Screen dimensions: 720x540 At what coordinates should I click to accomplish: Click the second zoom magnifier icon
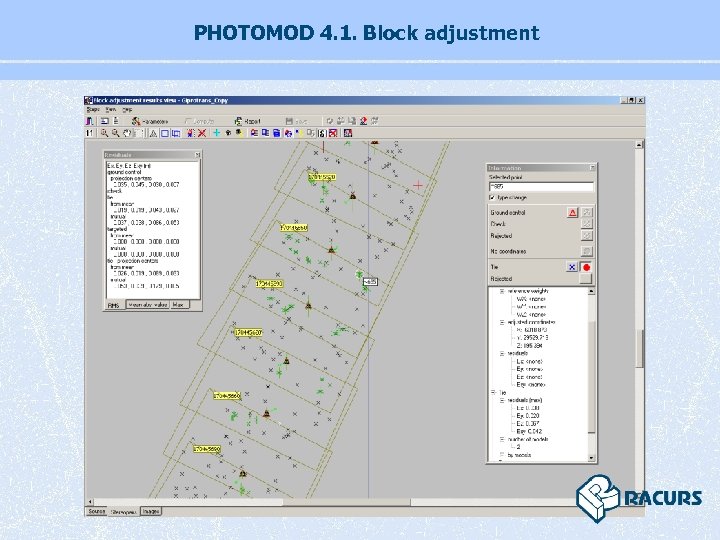pos(116,133)
